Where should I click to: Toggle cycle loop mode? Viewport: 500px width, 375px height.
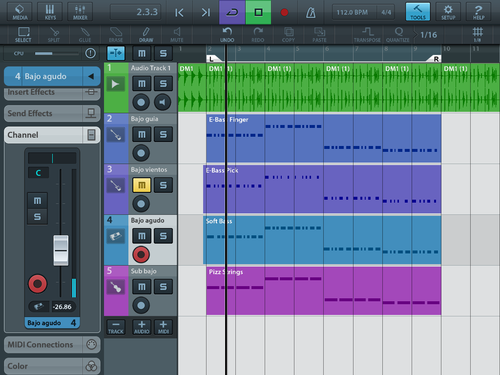[232, 12]
